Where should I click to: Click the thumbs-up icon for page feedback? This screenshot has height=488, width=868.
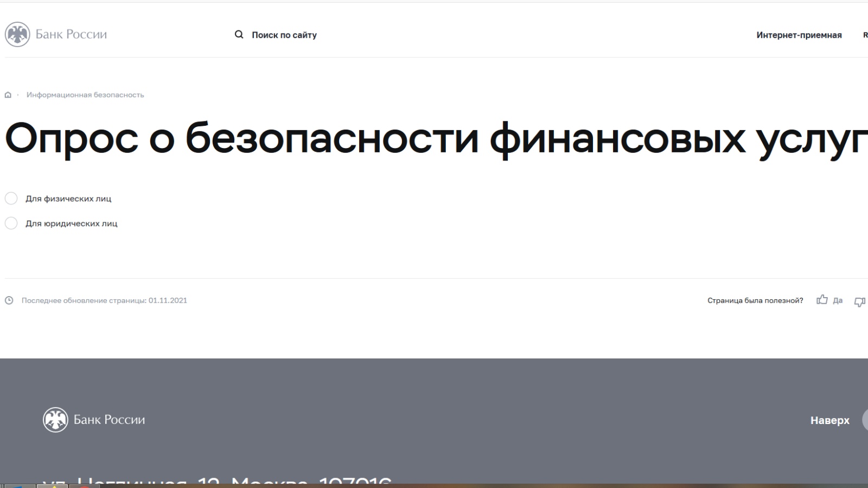coord(822,300)
